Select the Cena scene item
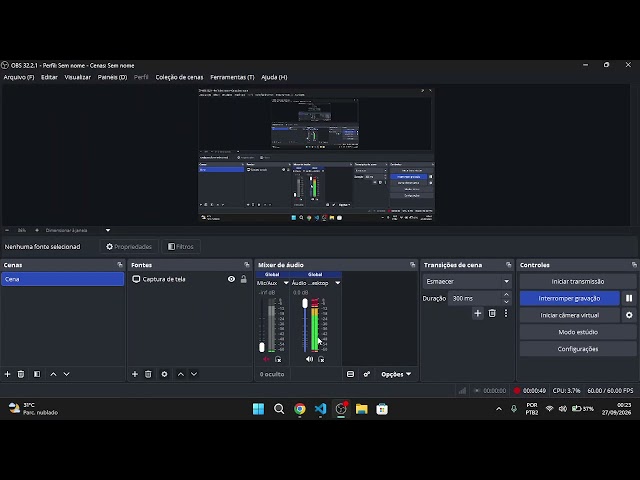 pos(62,279)
